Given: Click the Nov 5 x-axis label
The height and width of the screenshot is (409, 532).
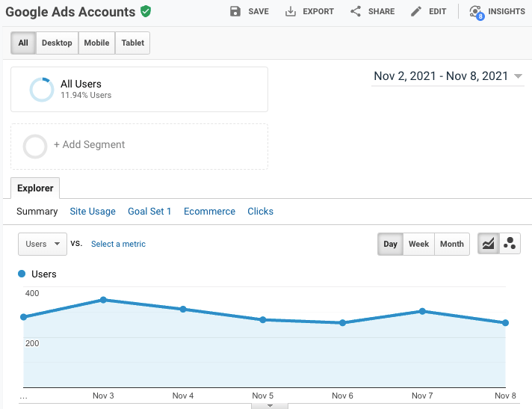Looking at the screenshot, I should point(262,396).
